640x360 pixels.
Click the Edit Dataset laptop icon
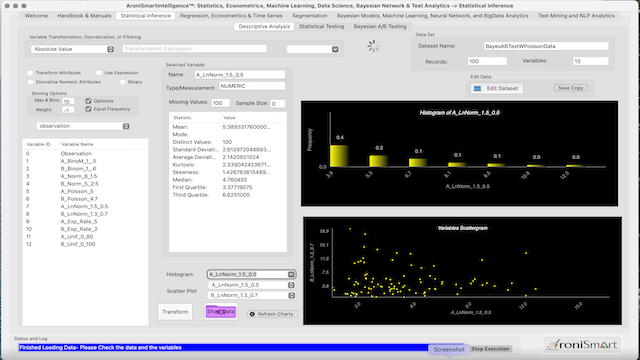pos(477,88)
